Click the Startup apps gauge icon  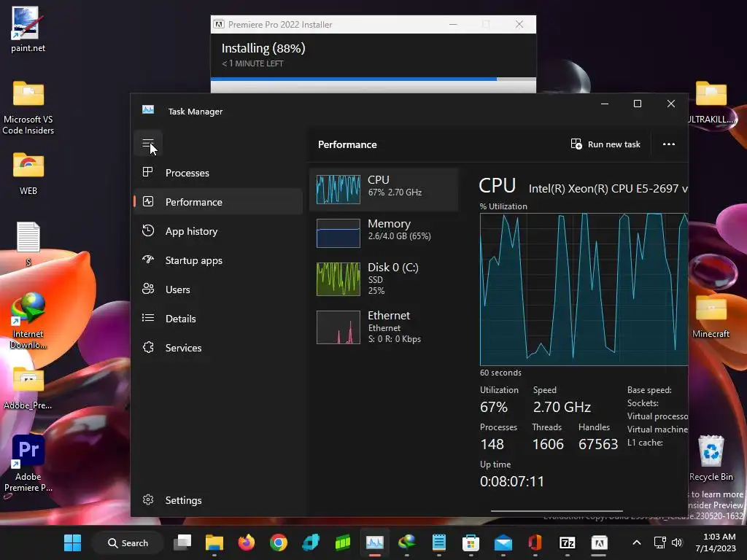tap(148, 260)
